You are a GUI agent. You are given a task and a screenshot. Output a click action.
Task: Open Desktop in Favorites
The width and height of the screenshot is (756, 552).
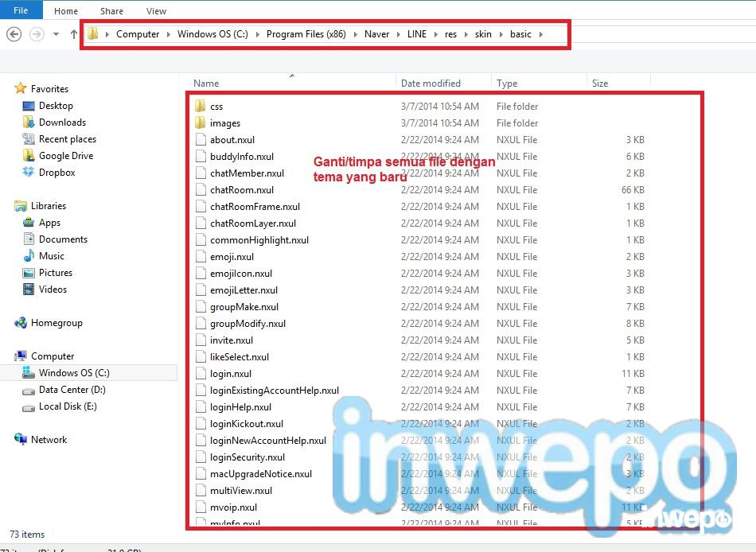[56, 106]
